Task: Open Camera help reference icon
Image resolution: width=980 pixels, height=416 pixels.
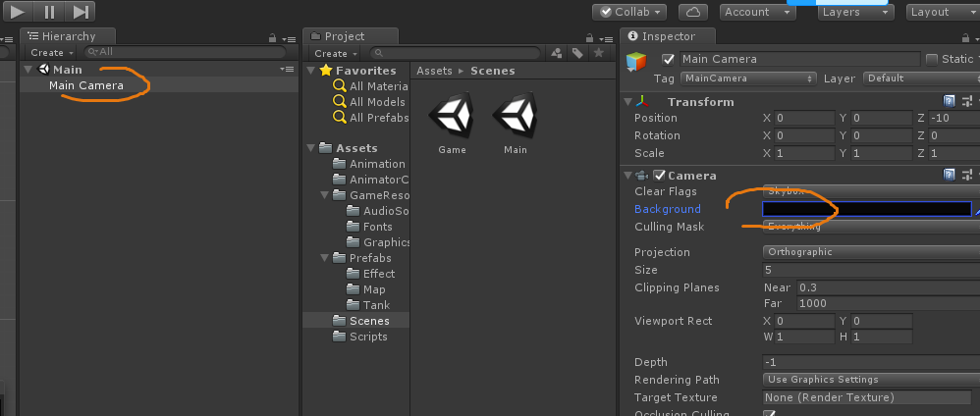Action: tap(949, 175)
